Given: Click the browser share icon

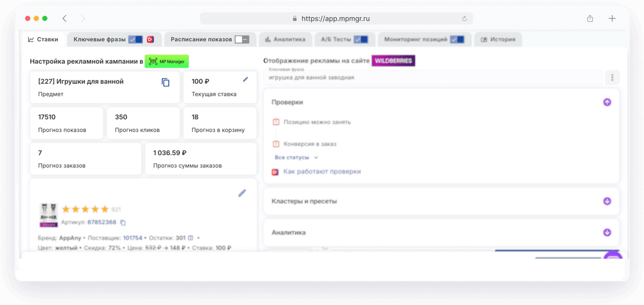Looking at the screenshot, I should 590,18.
